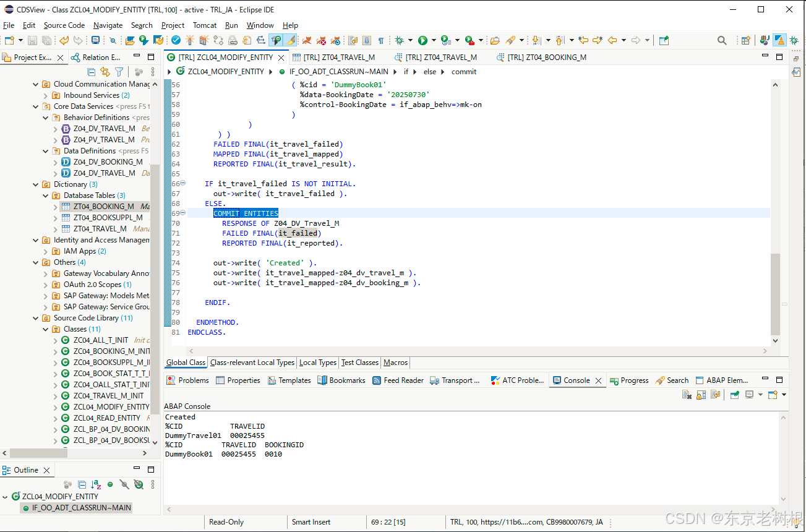Open the Source Code menu
This screenshot has width=806, height=532.
pyautogui.click(x=64, y=25)
